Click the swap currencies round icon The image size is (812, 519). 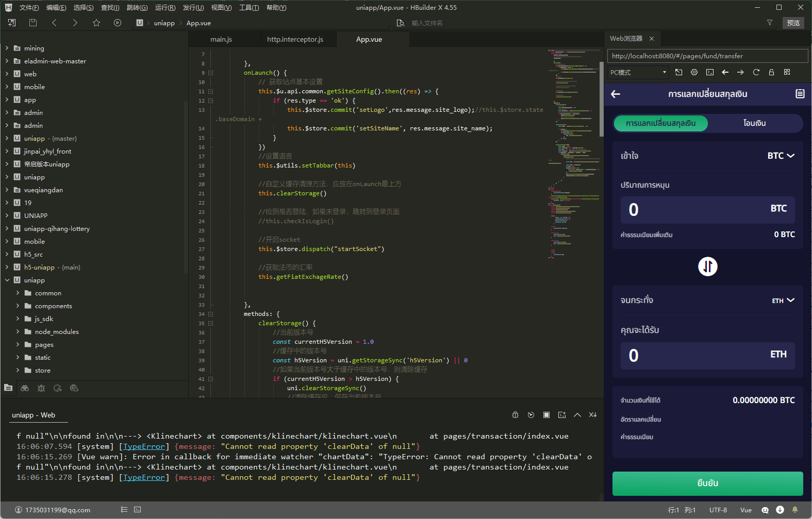coord(707,266)
